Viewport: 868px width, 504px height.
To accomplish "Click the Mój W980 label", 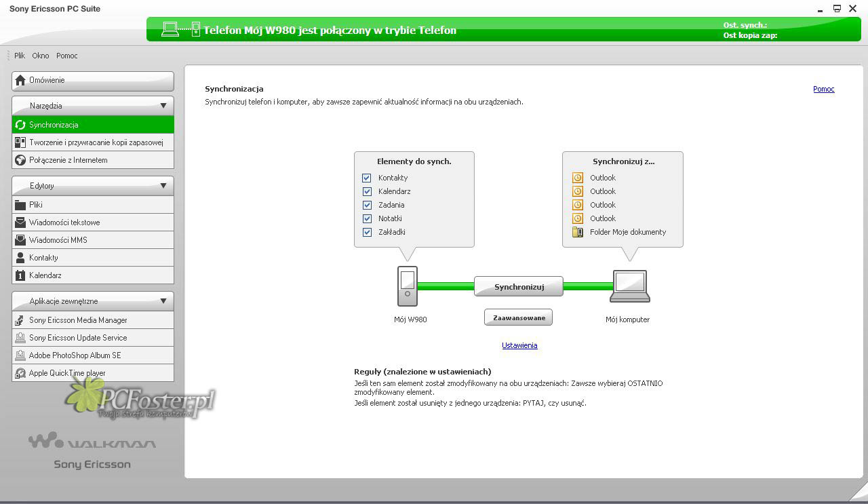I will [x=410, y=319].
